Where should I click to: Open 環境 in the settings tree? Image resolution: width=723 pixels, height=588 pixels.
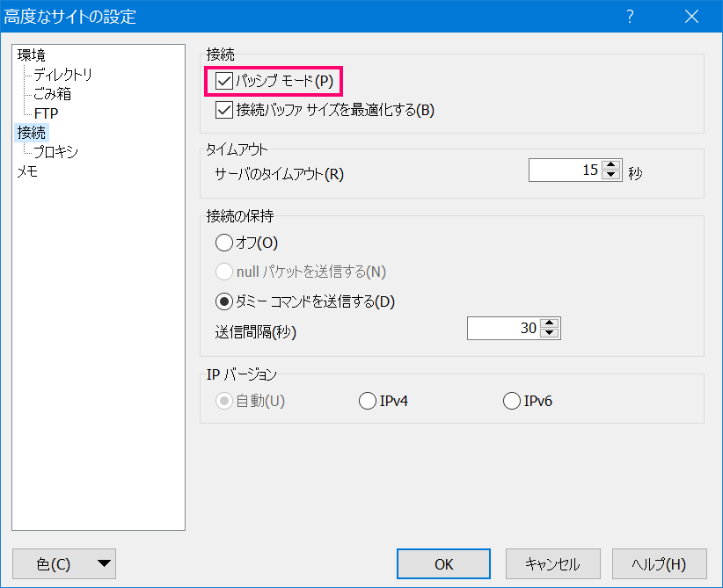31,55
